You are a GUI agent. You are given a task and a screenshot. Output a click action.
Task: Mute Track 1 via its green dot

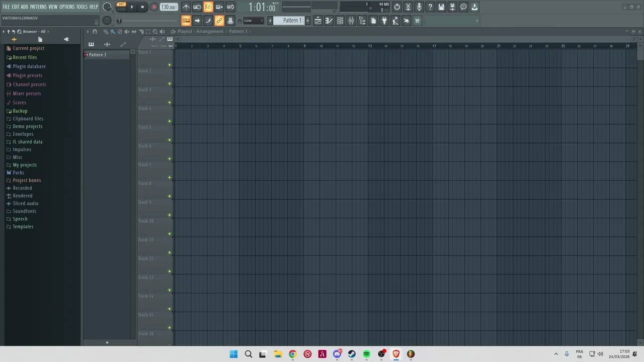170,65
